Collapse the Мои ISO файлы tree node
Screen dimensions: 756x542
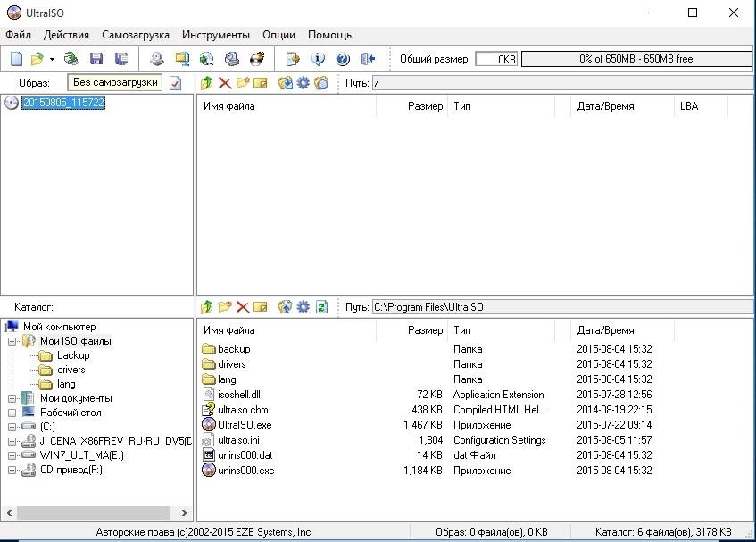(x=12, y=341)
